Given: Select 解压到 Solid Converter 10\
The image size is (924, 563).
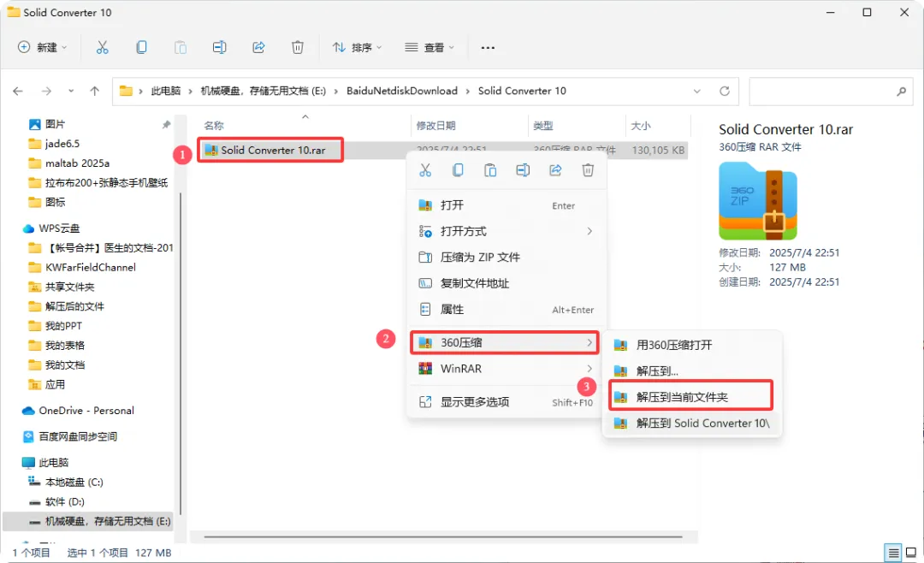Looking at the screenshot, I should tap(692, 424).
